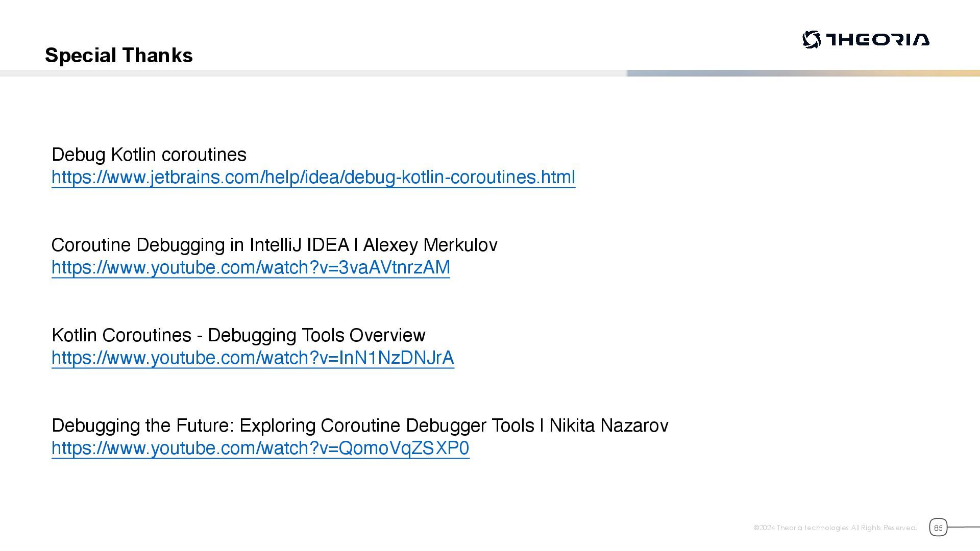Open YouTube link ending in InN1NzDNJrA
The height and width of the screenshot is (551, 980).
pos(253,358)
